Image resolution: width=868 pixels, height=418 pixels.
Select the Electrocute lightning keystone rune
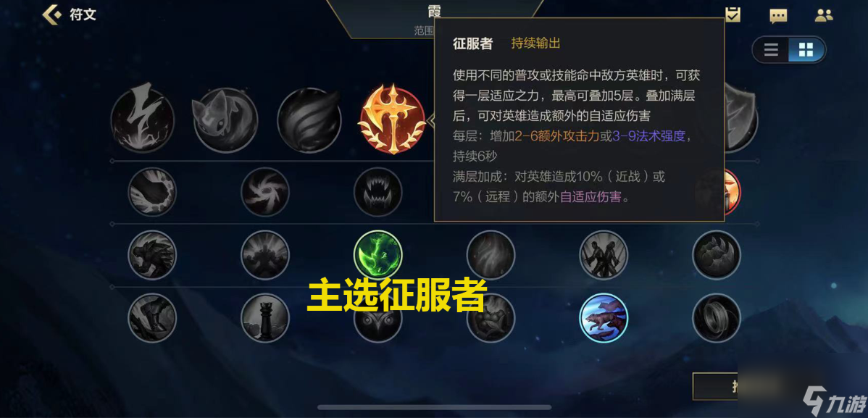[x=143, y=120]
